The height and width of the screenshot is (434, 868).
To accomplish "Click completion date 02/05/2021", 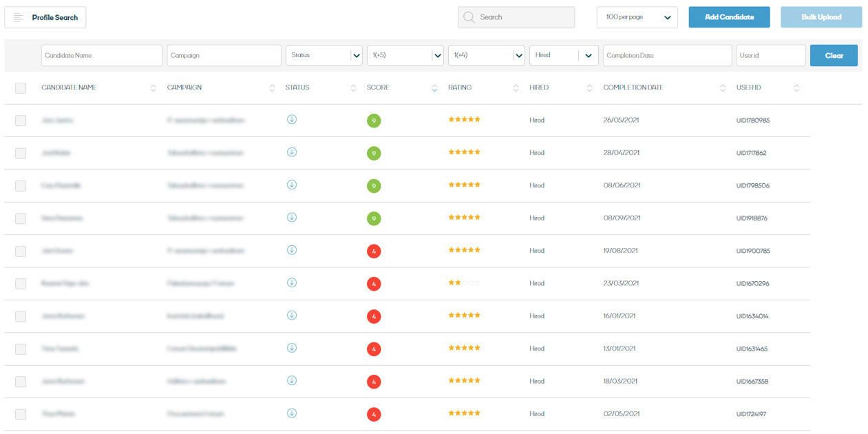I will pos(622,414).
